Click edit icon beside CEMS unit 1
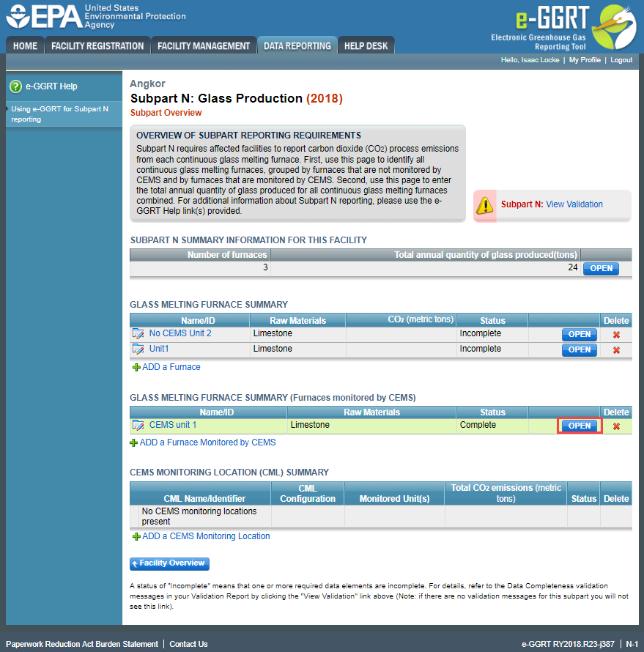The height and width of the screenshot is (652, 644). [x=138, y=425]
